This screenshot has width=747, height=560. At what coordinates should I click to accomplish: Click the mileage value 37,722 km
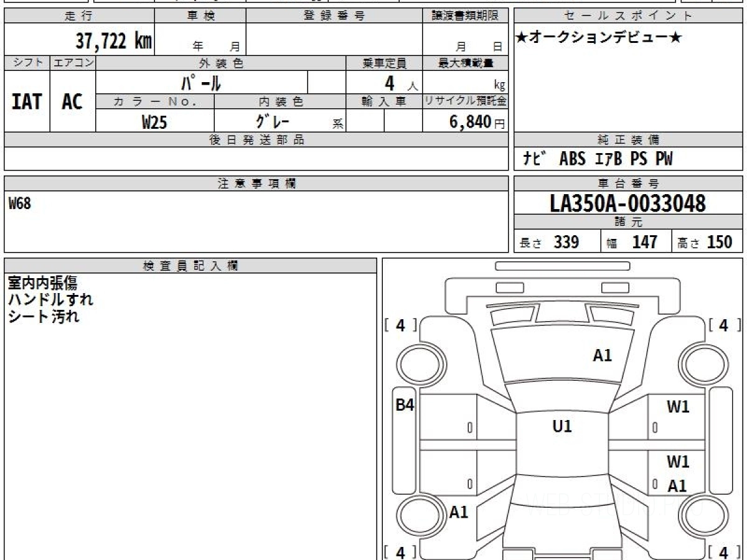click(114, 42)
